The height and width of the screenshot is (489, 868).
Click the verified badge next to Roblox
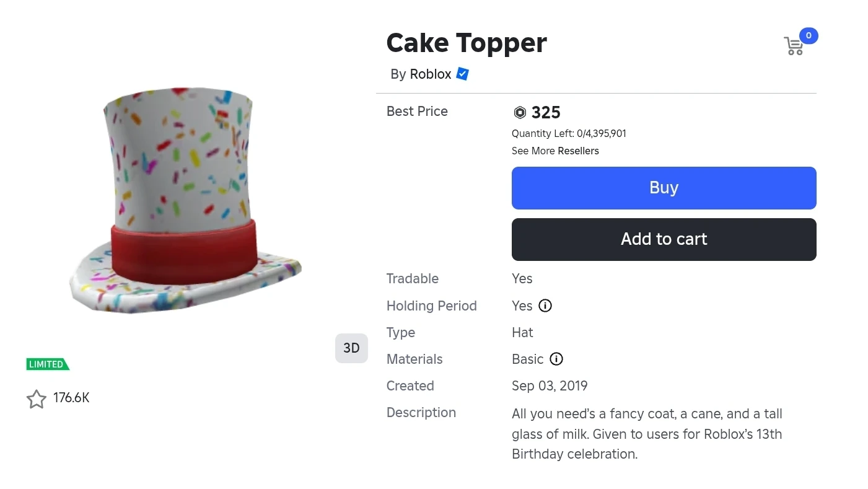point(462,74)
